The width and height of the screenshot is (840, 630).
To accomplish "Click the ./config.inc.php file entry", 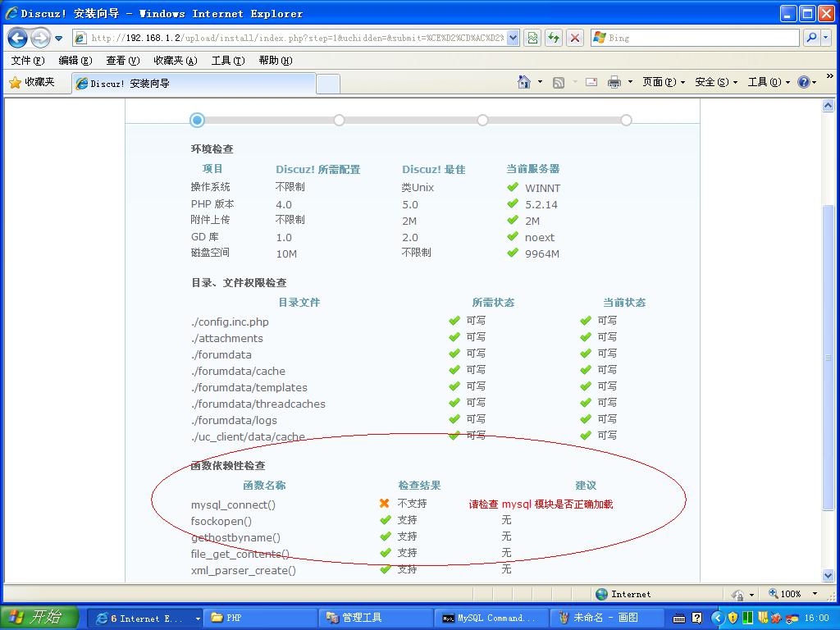I will click(x=230, y=322).
